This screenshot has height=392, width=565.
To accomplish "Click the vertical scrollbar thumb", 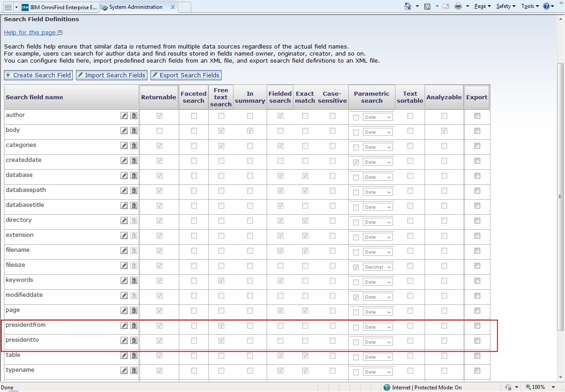I will click(561, 196).
